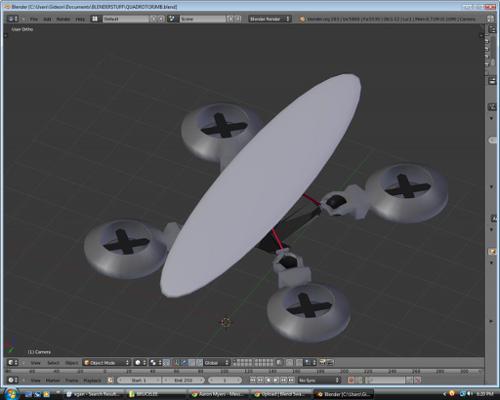Click the End frame field
The height and width of the screenshot is (400, 500).
click(183, 380)
